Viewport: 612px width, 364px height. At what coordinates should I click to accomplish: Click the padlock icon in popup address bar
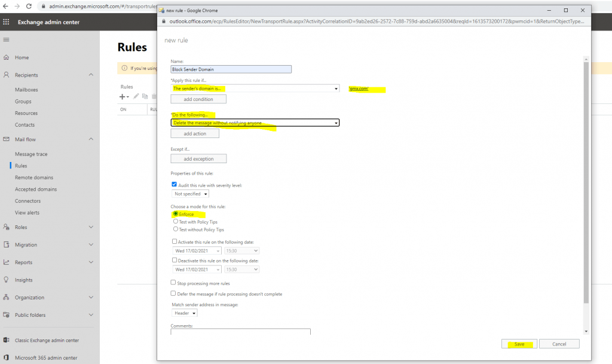click(x=164, y=21)
